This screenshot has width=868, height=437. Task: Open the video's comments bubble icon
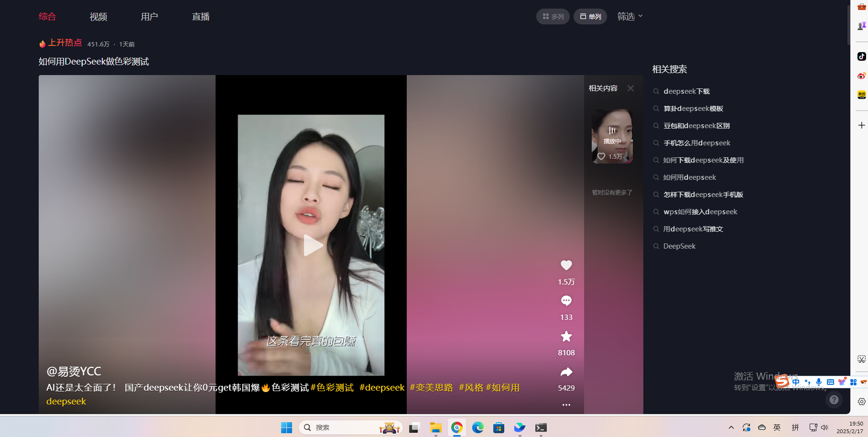point(566,301)
